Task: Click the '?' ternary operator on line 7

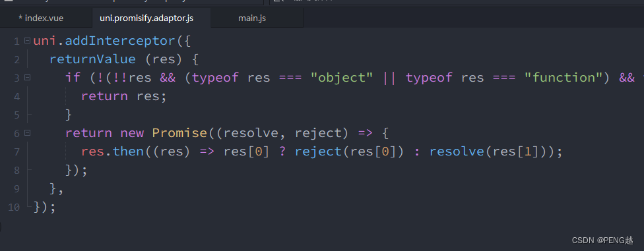Action: tap(282, 152)
